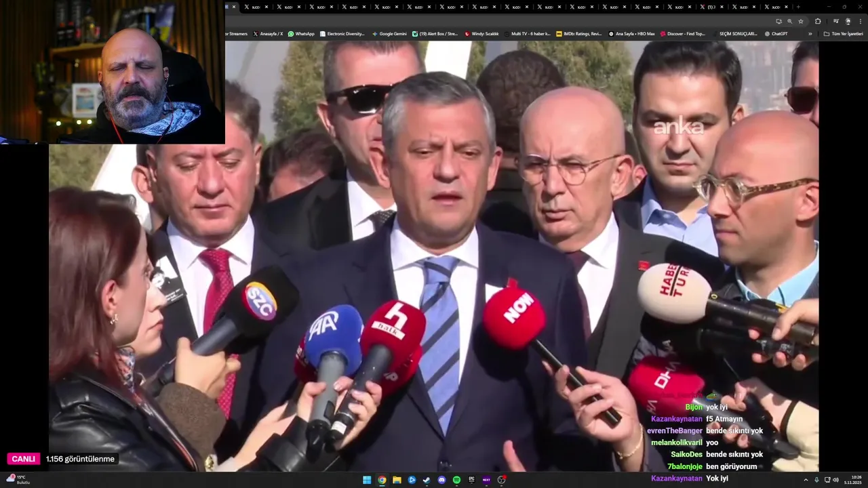Open the Alert Box / Streamlabs bookmark
868x488 pixels.
(435, 34)
